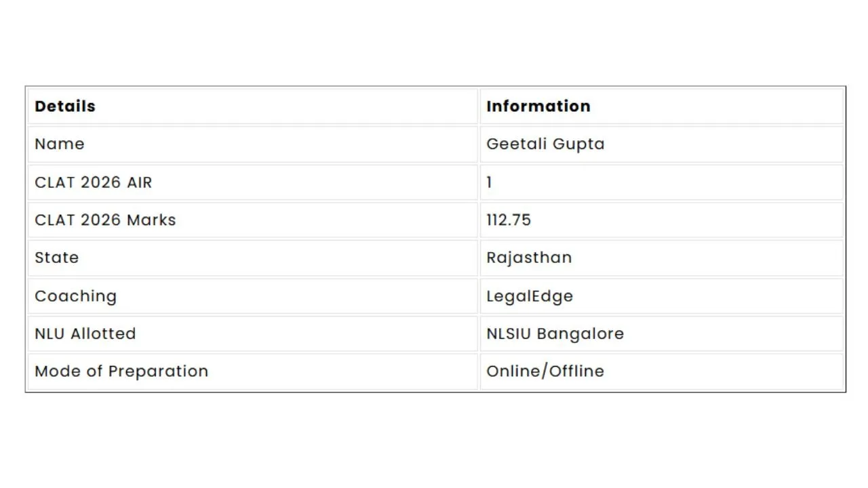Click the AIR rank value 1
Image resolution: width=868 pixels, height=488 pixels.
pyautogui.click(x=490, y=182)
